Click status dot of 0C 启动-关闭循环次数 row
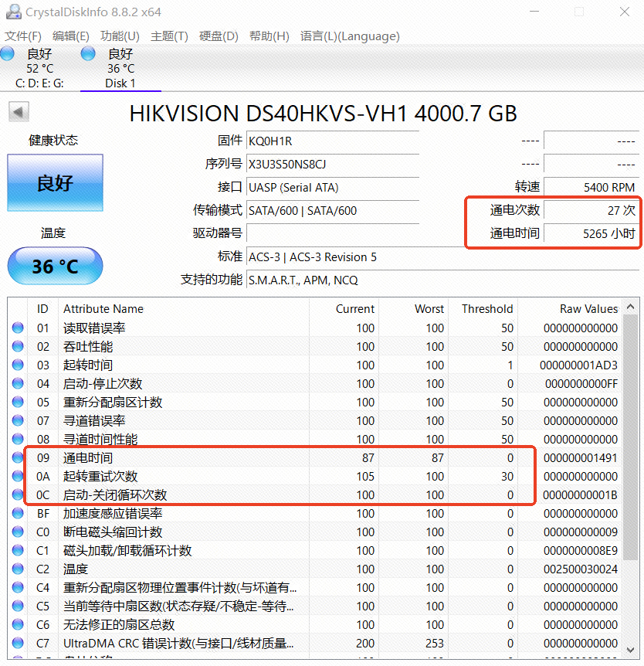Image resolution: width=644 pixels, height=666 pixels. [18, 494]
